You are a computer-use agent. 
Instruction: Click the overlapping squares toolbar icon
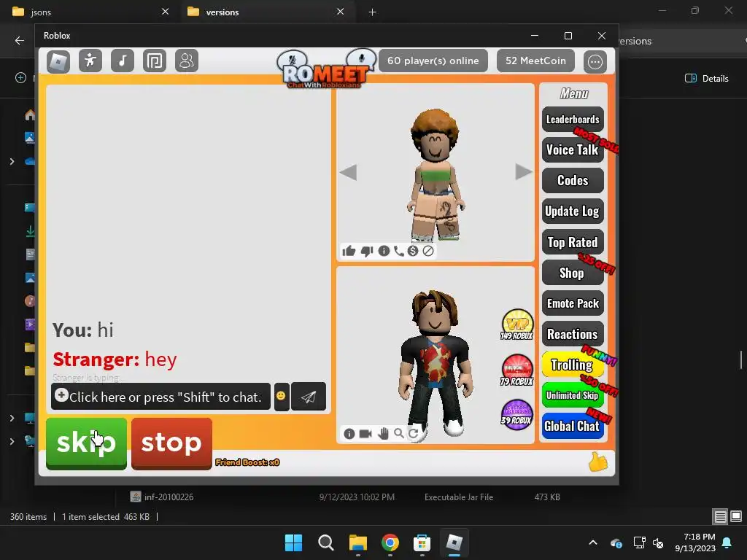click(155, 61)
